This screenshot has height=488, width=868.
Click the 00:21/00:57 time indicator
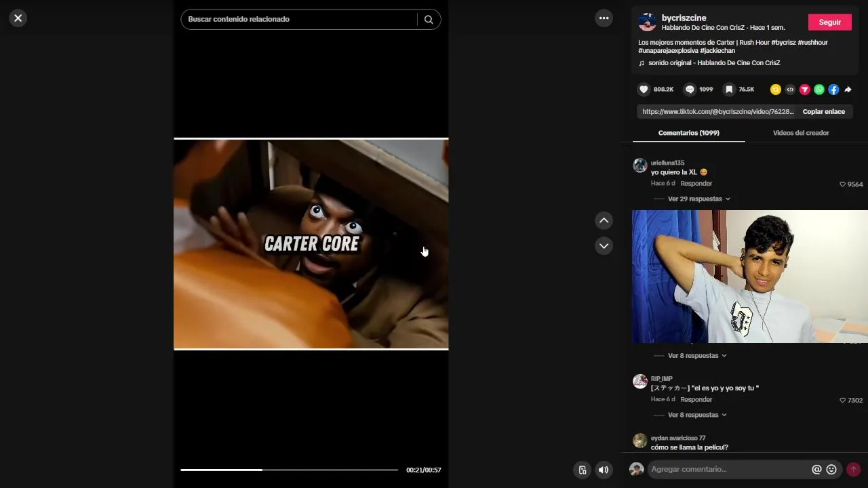pos(424,470)
